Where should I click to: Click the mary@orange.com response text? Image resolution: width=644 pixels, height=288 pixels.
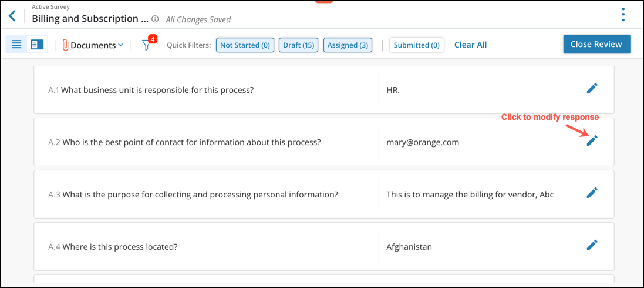tap(423, 142)
